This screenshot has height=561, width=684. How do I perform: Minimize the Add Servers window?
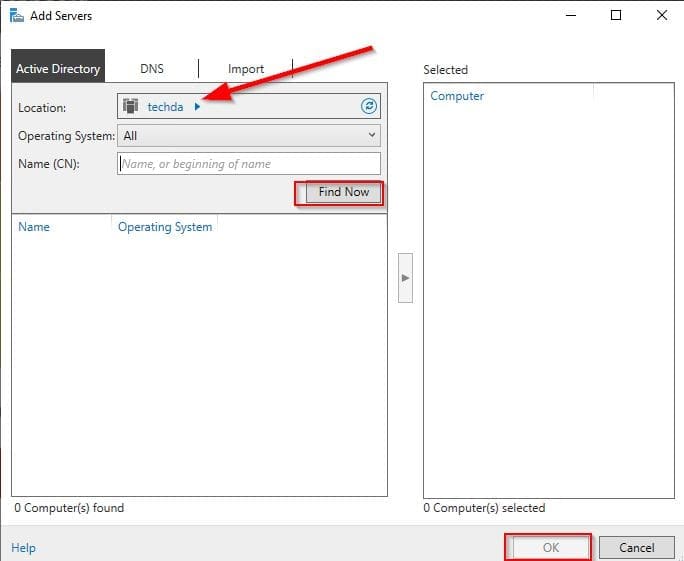tap(570, 16)
